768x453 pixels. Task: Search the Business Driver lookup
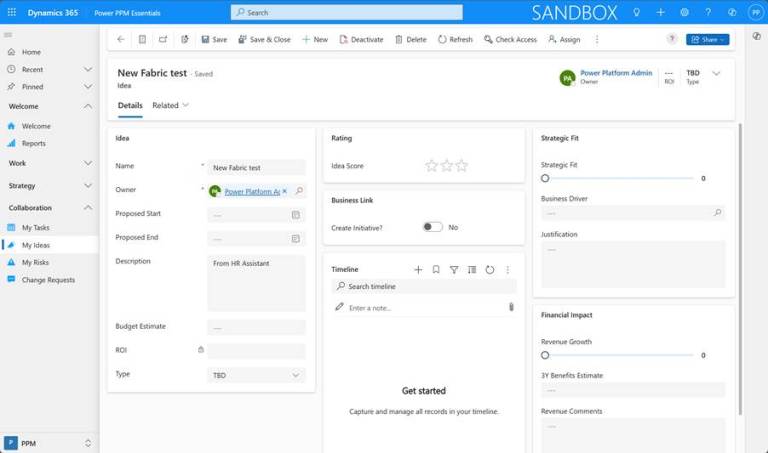(x=717, y=213)
